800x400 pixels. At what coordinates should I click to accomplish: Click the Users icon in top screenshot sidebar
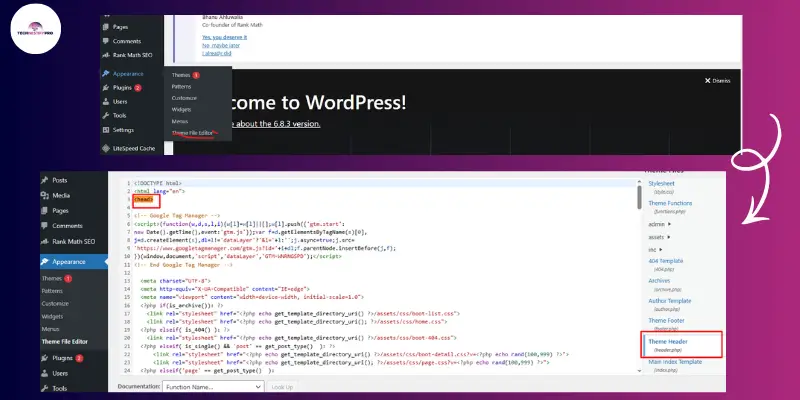tap(106, 102)
